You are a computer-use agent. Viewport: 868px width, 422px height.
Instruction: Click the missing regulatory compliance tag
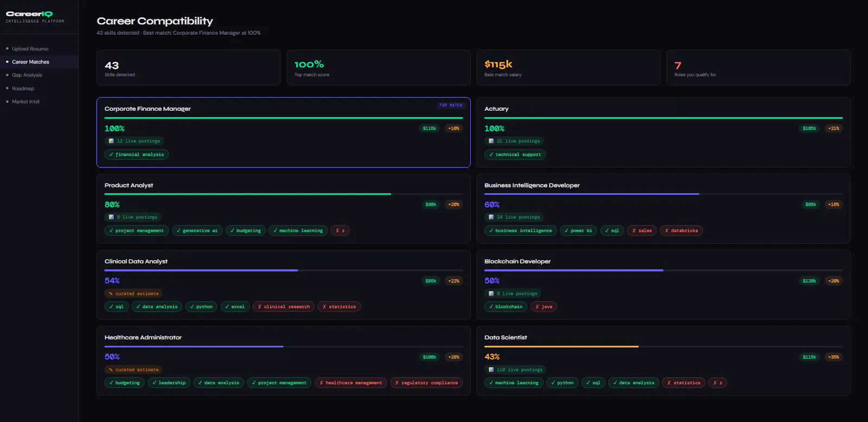(x=426, y=383)
